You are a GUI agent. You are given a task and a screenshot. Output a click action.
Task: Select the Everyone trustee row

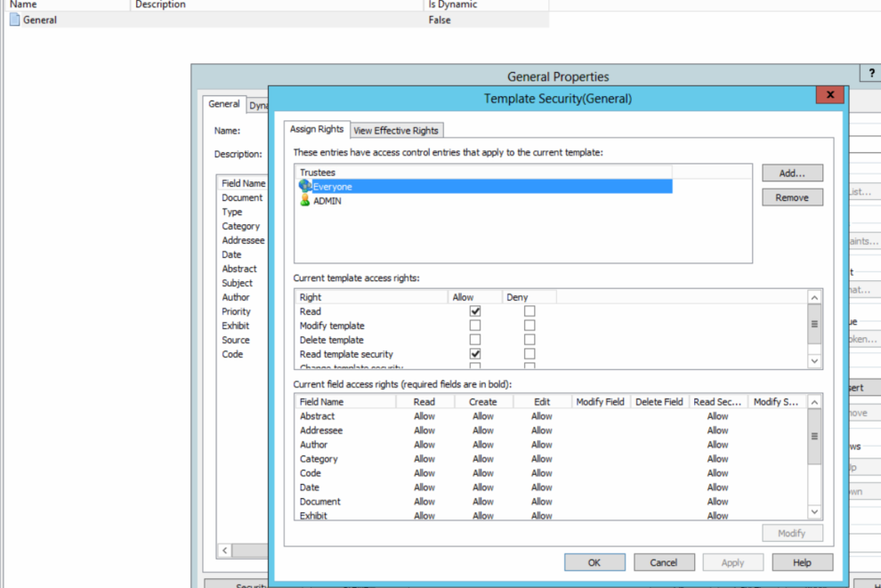(x=483, y=187)
